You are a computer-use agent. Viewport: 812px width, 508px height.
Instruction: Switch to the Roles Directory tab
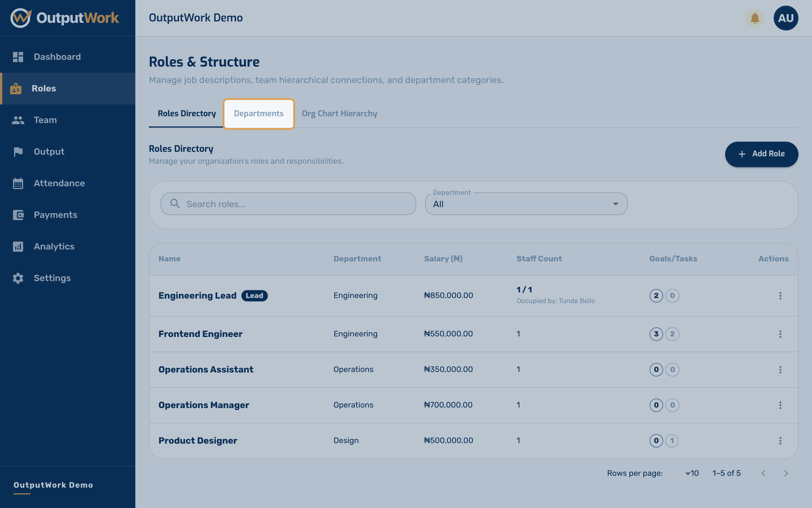pyautogui.click(x=187, y=113)
